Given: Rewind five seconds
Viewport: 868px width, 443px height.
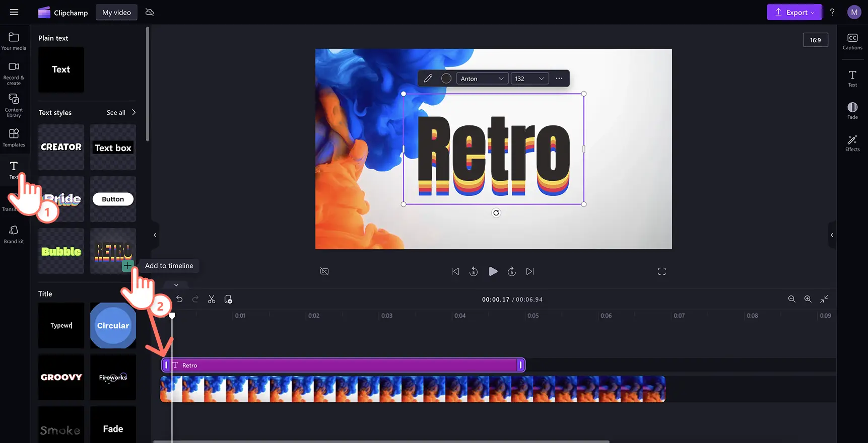Looking at the screenshot, I should (474, 271).
